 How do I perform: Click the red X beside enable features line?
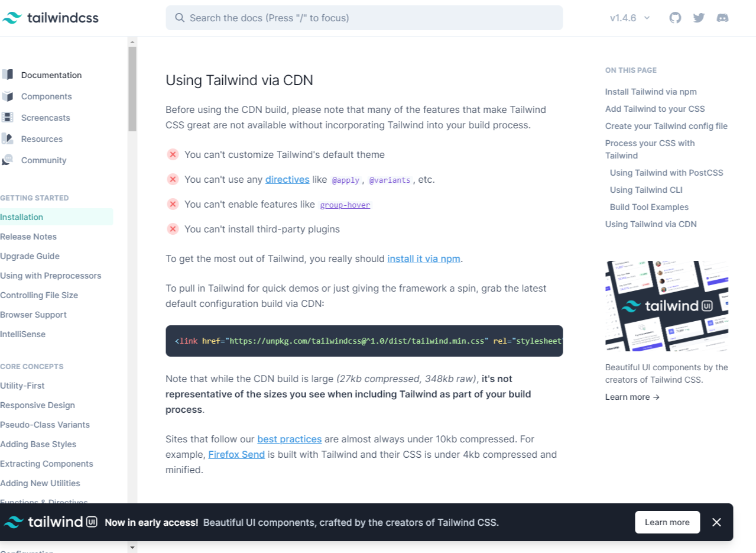(173, 204)
